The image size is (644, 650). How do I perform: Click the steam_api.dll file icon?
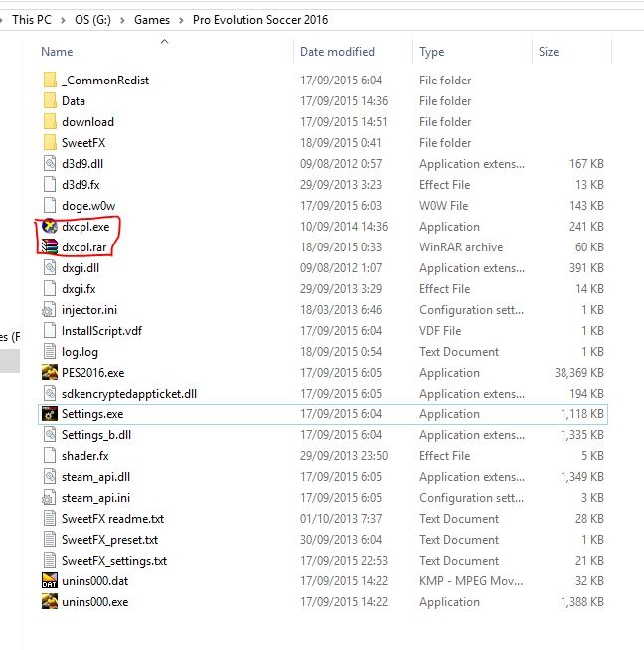pos(50,477)
